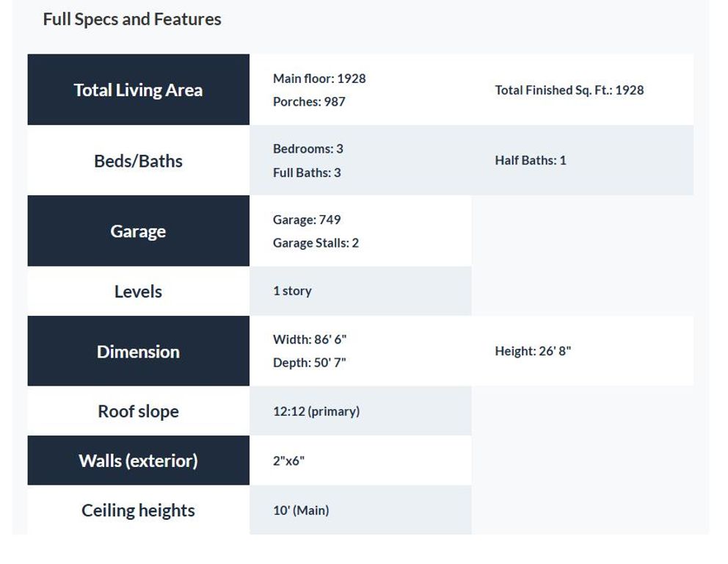Select Total Finished Sq. Ft.: 1928
728x564 pixels.
tap(569, 90)
